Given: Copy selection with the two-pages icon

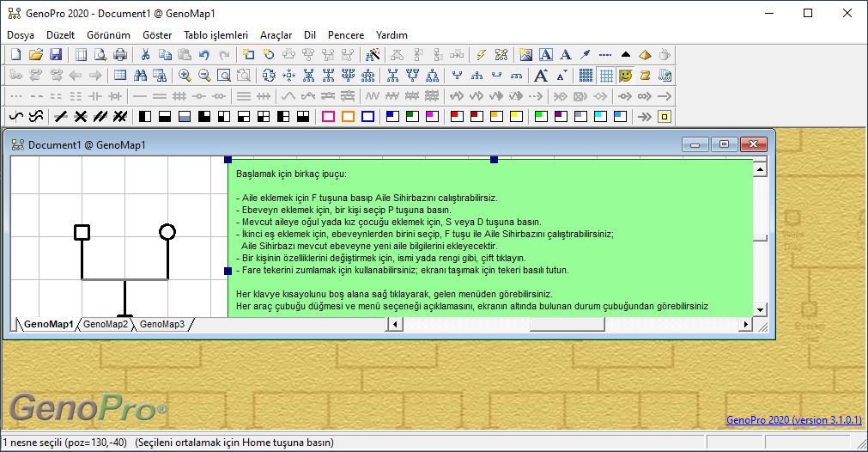Looking at the screenshot, I should tap(165, 54).
